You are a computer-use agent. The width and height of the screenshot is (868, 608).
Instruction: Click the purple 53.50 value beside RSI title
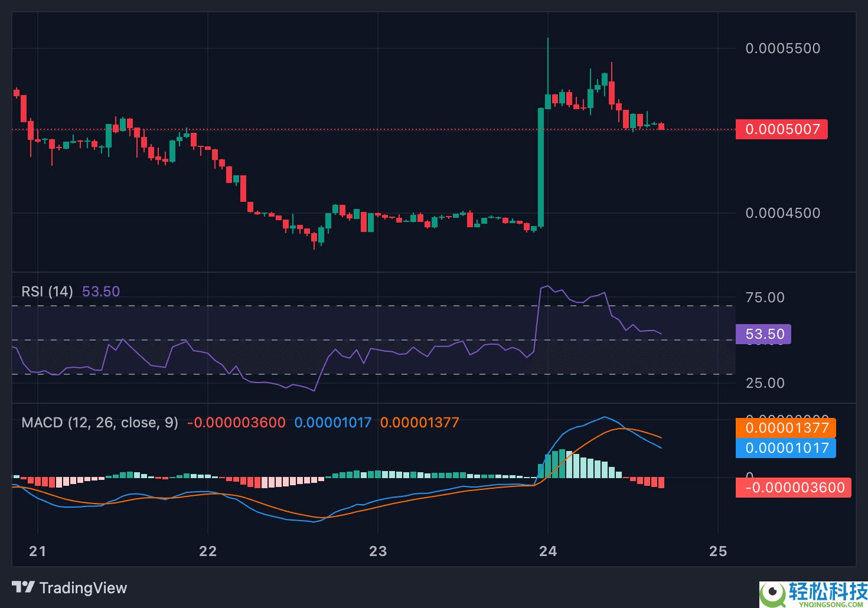[x=101, y=292]
